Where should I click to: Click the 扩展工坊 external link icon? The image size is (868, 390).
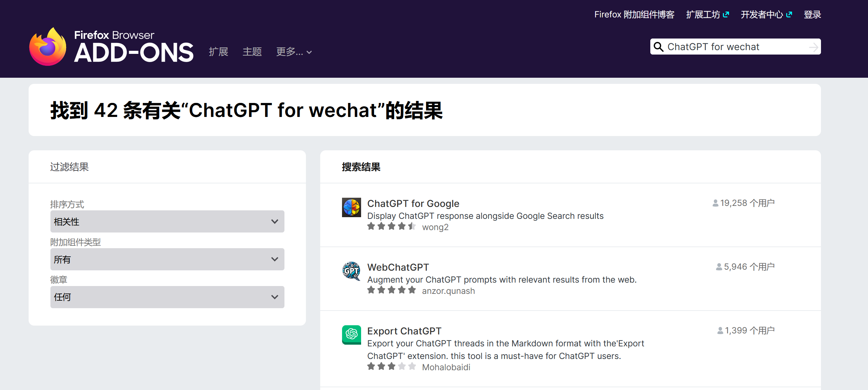(x=726, y=14)
